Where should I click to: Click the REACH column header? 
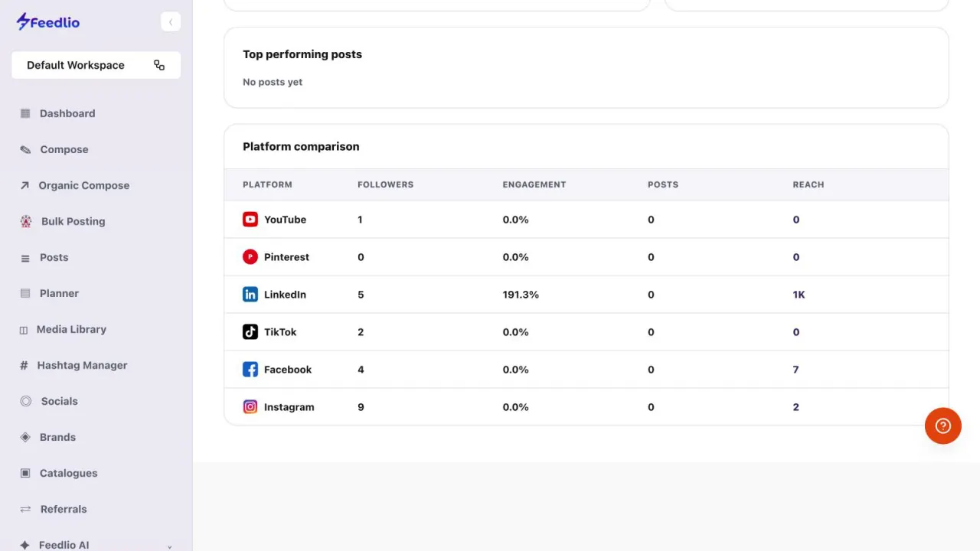pyautogui.click(x=808, y=184)
